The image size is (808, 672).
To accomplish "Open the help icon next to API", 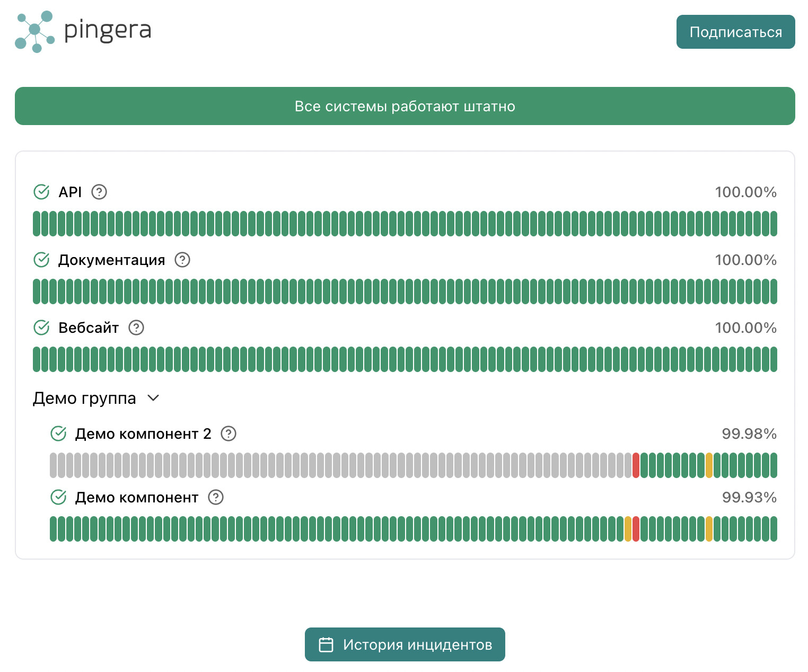I will pyautogui.click(x=99, y=192).
